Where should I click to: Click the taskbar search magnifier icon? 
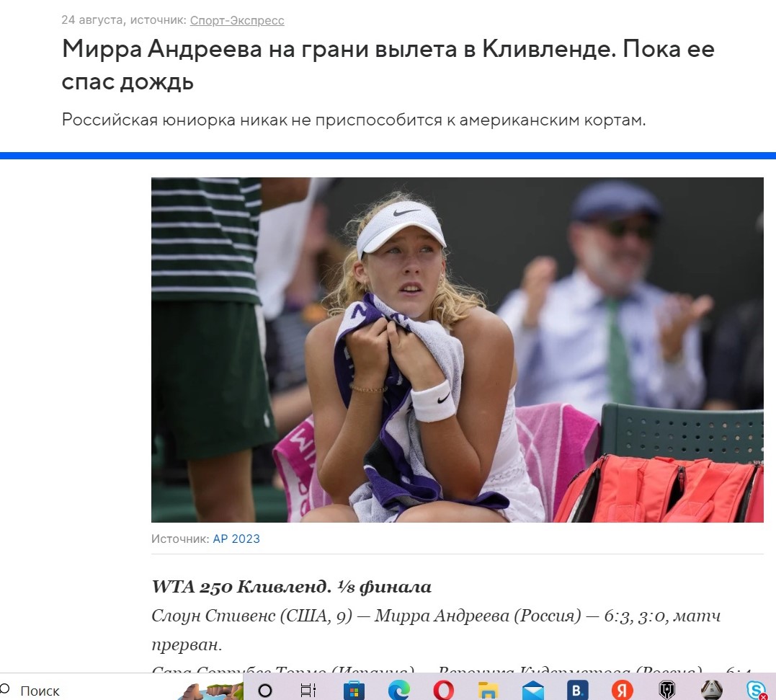click(x=6, y=688)
